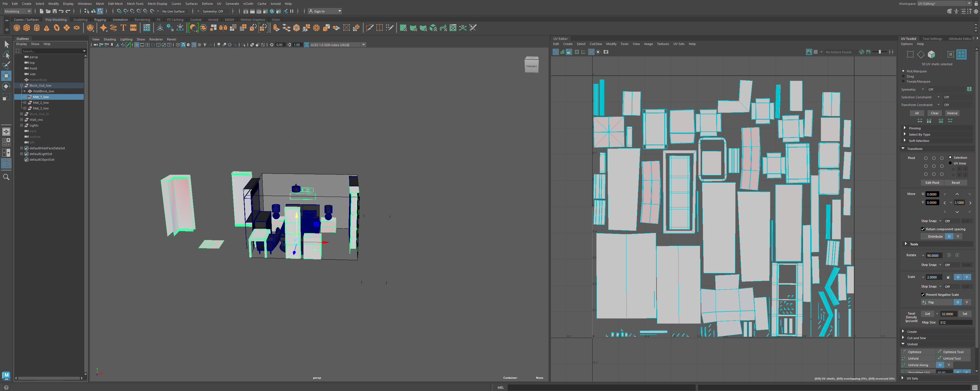Toggle Retain component spacing checkbox

(922, 229)
